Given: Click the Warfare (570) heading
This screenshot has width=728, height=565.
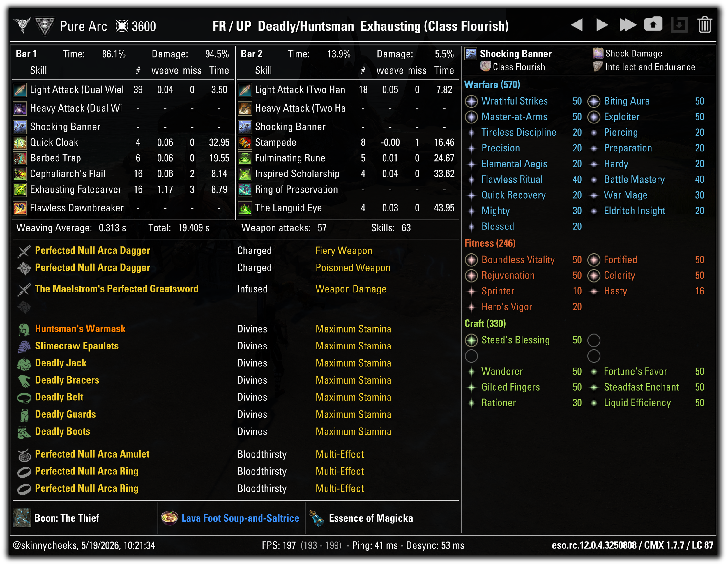Looking at the screenshot, I should pyautogui.click(x=492, y=84).
